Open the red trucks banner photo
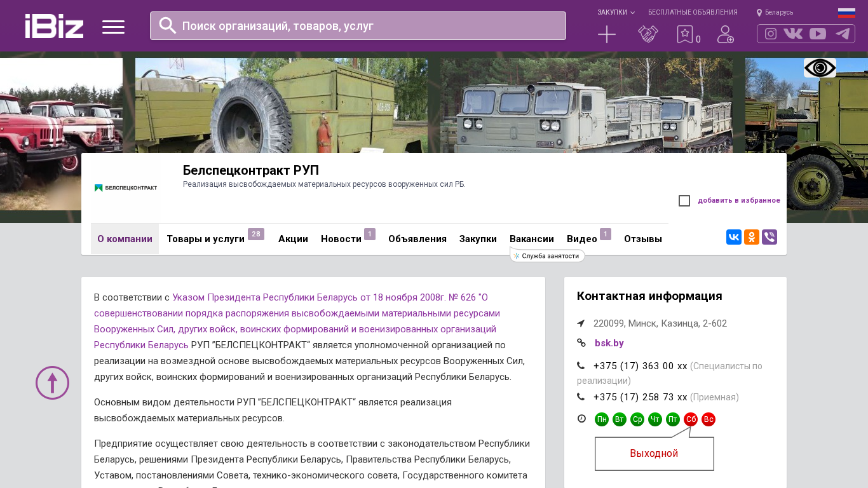The height and width of the screenshot is (488, 868). (x=61, y=134)
